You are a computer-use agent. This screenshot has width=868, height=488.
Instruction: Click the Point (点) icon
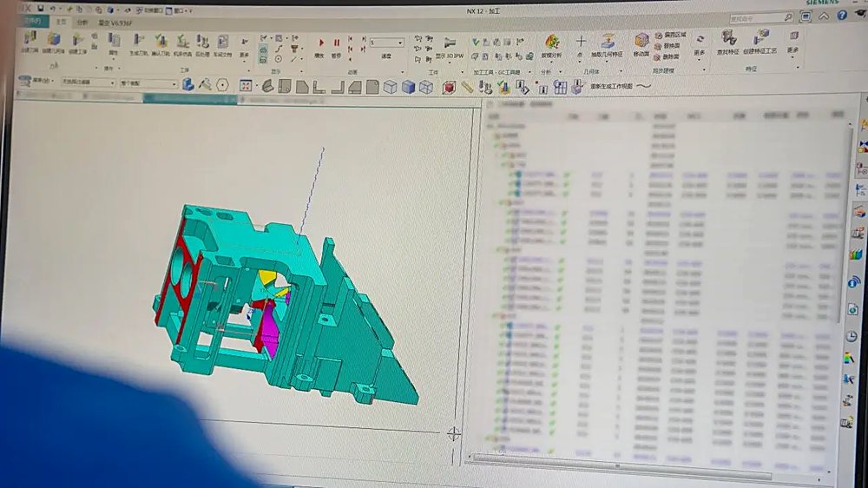tap(580, 46)
